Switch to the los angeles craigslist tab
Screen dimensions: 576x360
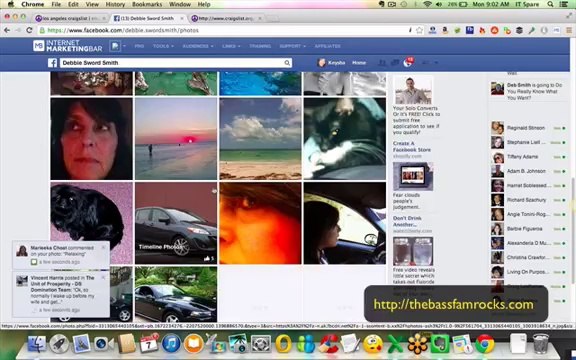[70, 18]
